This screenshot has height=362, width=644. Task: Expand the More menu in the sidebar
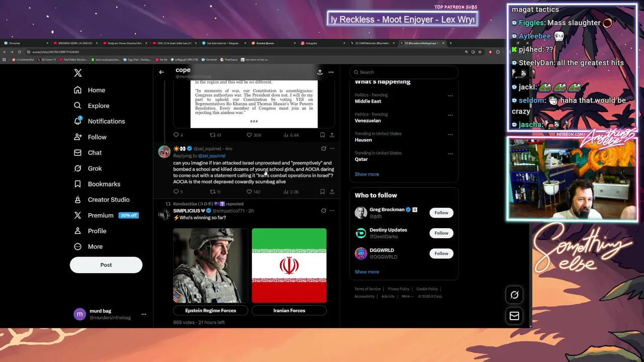[88, 246]
